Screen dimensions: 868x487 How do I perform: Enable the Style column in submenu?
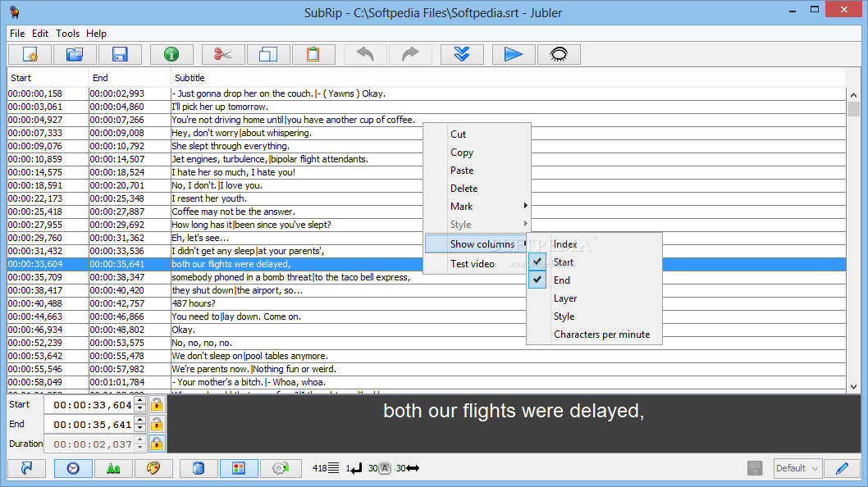click(595, 316)
